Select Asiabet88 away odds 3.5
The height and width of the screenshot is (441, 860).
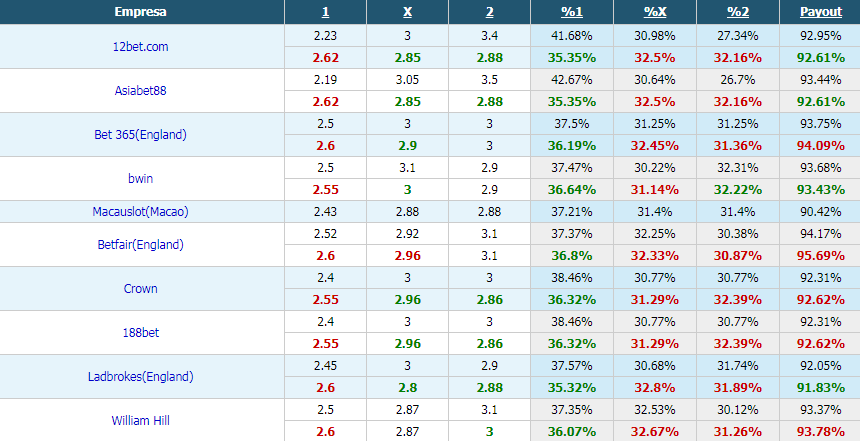pyautogui.click(x=490, y=80)
